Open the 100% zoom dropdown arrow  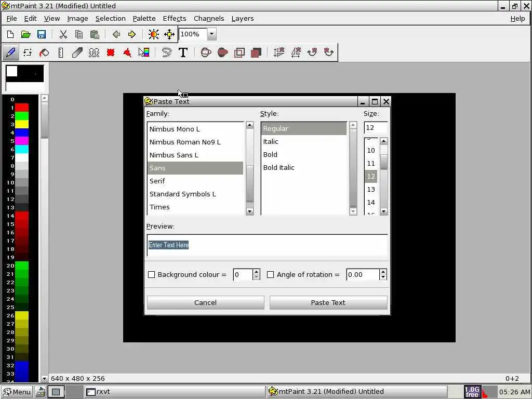tap(212, 34)
